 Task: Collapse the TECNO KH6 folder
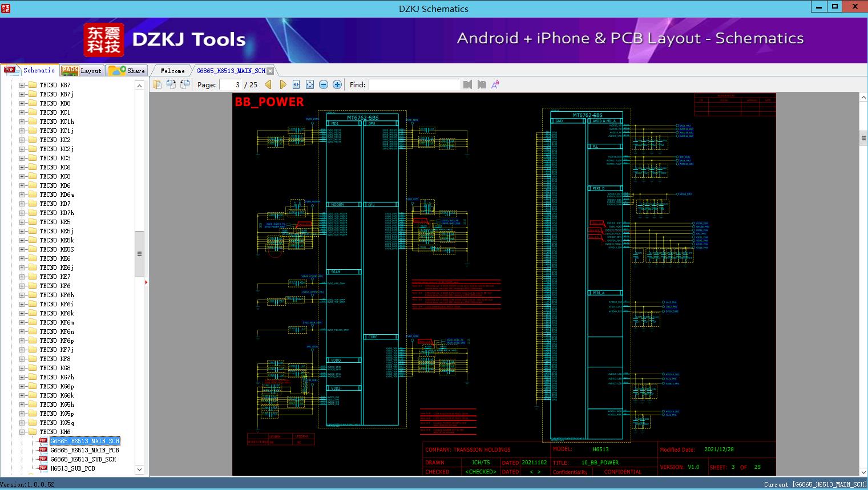click(x=22, y=432)
